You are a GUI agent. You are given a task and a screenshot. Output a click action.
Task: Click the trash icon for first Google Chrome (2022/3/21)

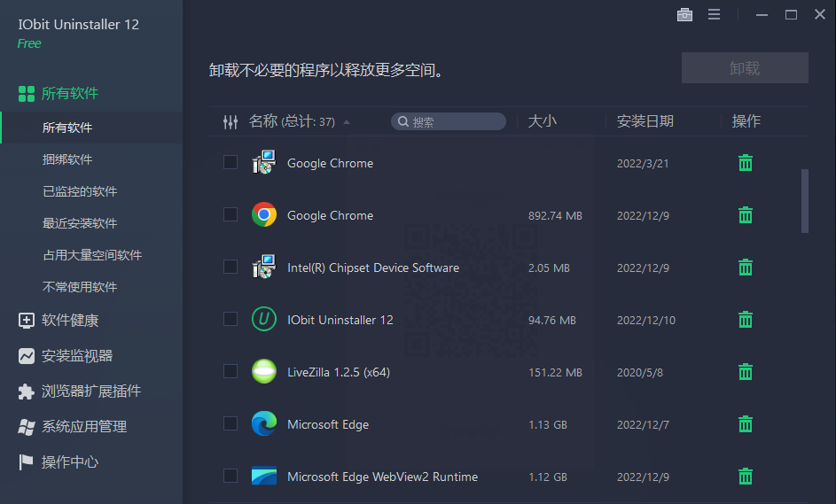pyautogui.click(x=746, y=163)
